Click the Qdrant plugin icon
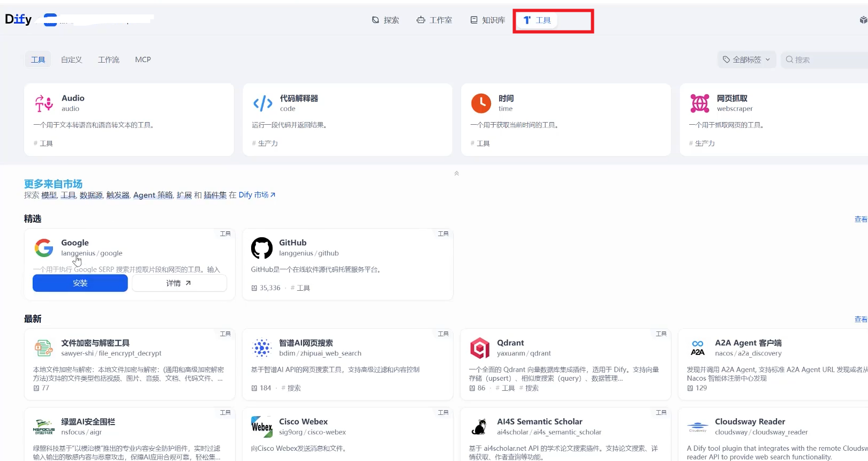Viewport: 868px width, 461px height. click(480, 348)
